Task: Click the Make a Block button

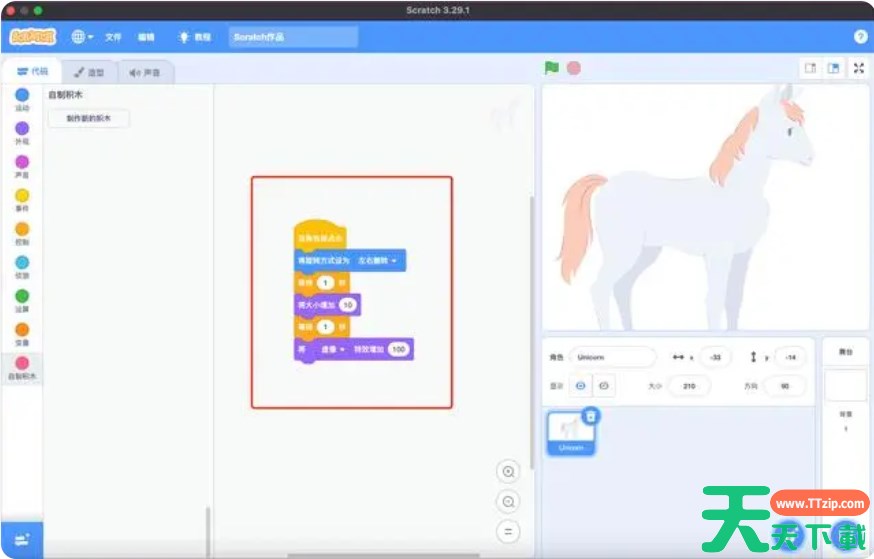Action: 89,118
